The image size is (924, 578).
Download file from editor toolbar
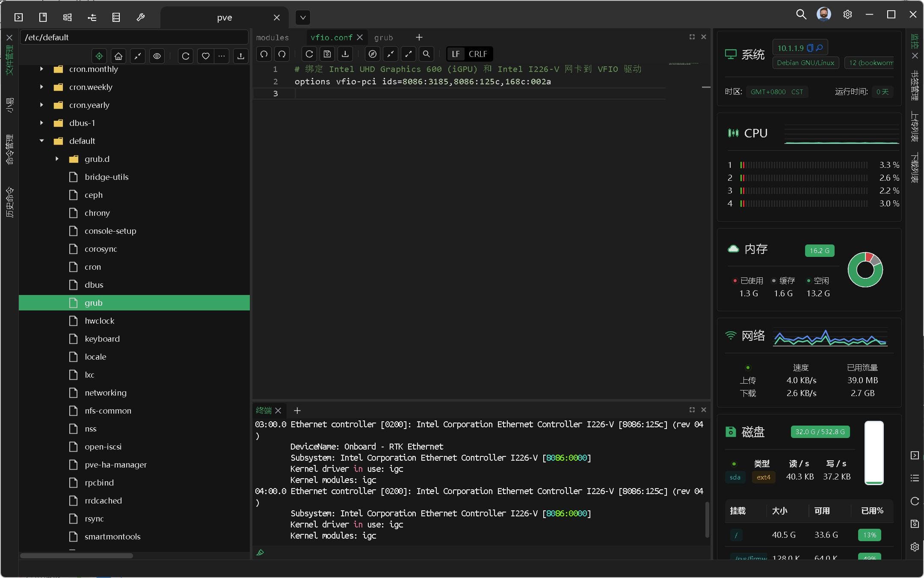click(345, 54)
